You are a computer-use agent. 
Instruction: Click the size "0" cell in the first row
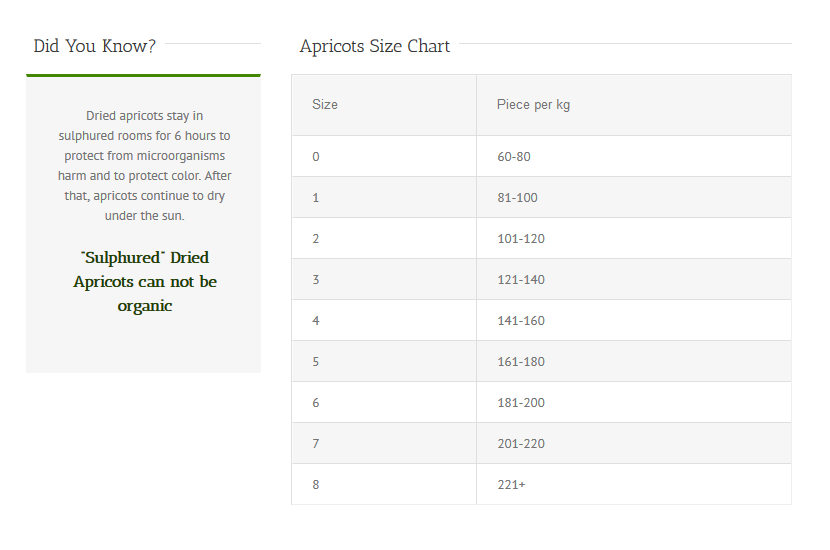[x=316, y=157]
